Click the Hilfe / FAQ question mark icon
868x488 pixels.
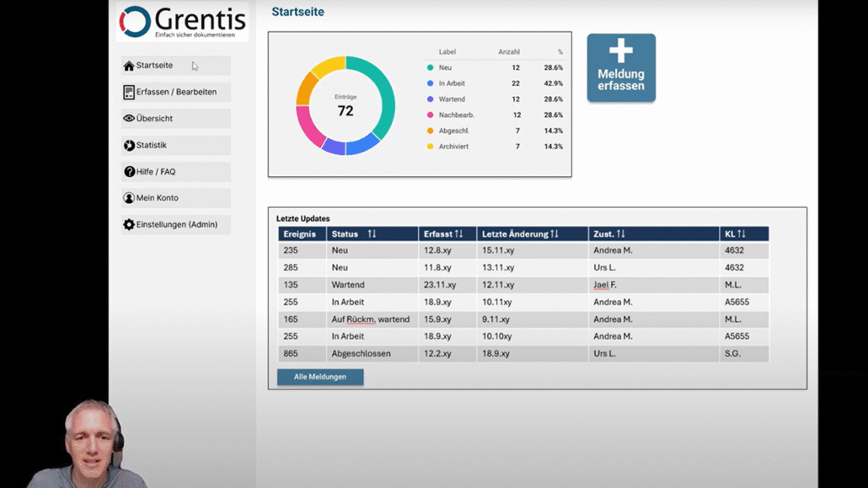click(129, 172)
